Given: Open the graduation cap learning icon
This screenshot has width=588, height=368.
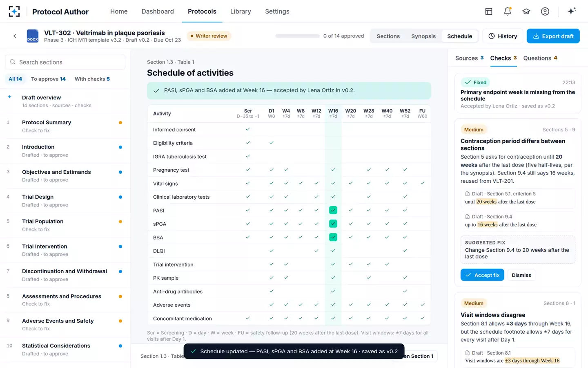Looking at the screenshot, I should pyautogui.click(x=526, y=11).
